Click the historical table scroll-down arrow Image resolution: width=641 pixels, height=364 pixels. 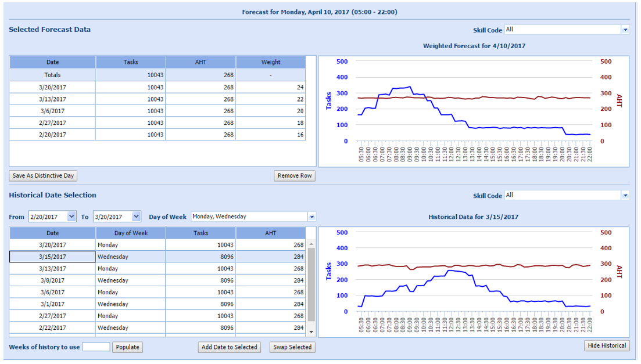click(311, 331)
